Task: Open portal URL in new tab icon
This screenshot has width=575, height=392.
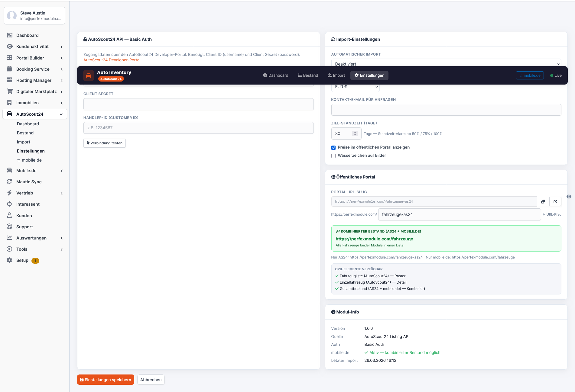Action: pyautogui.click(x=555, y=201)
